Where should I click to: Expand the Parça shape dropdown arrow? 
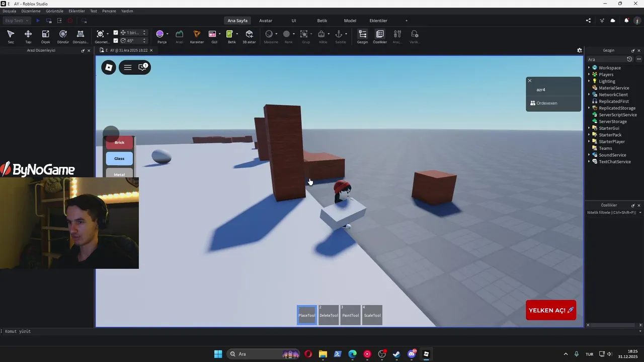pyautogui.click(x=168, y=34)
